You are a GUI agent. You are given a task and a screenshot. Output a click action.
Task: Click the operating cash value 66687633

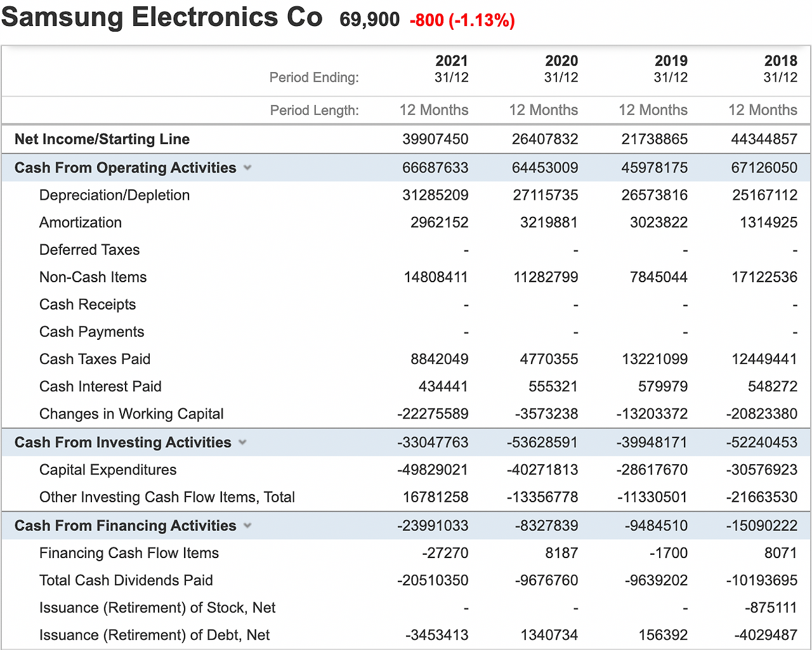435,167
